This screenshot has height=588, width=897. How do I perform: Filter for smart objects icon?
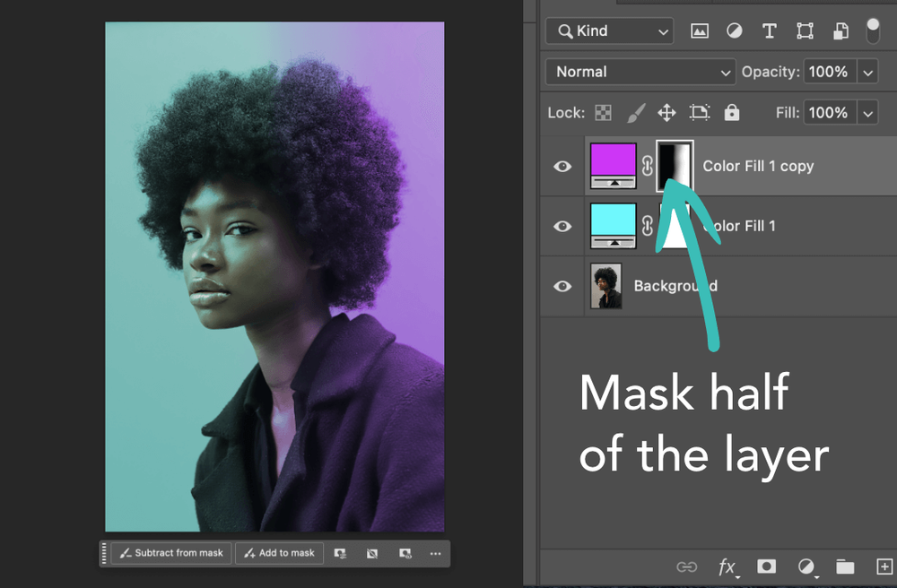click(840, 30)
